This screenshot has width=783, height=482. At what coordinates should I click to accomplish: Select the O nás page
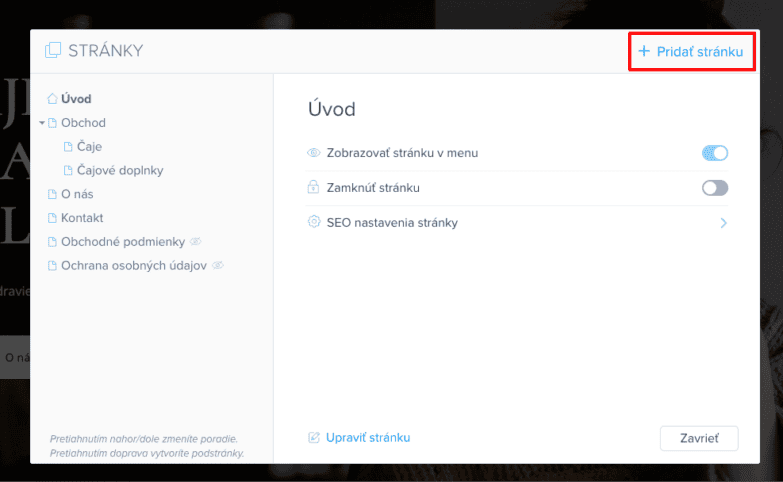pos(77,194)
